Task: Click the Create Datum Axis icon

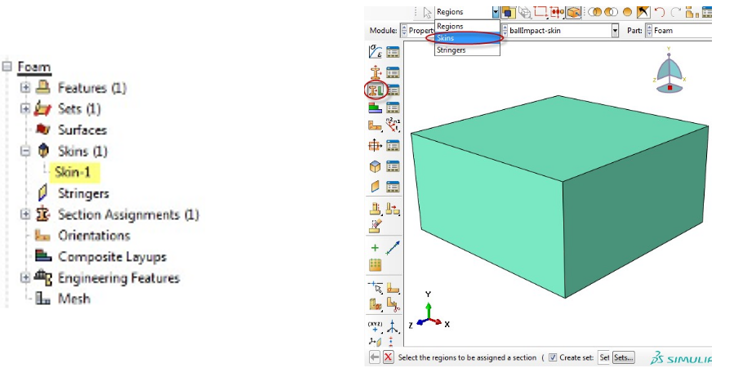Action: (x=393, y=326)
